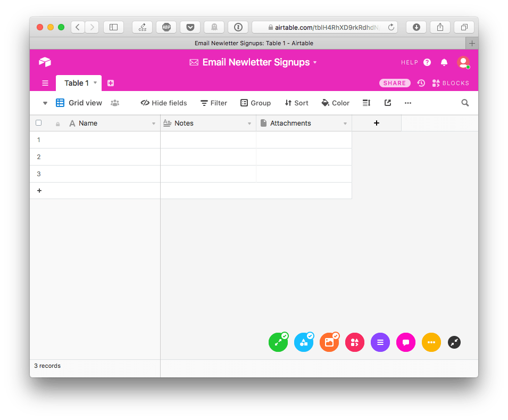Show Safari downloads
This screenshot has width=508, height=420.
point(417,27)
